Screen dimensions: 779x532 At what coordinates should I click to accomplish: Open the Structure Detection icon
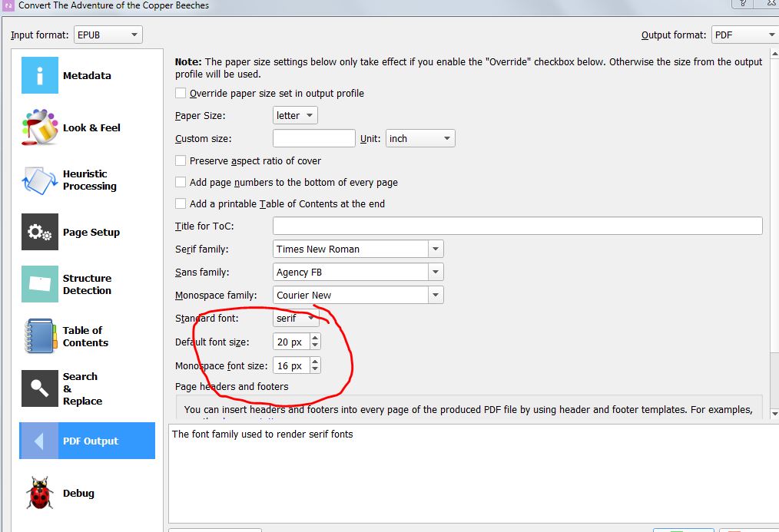click(x=40, y=284)
